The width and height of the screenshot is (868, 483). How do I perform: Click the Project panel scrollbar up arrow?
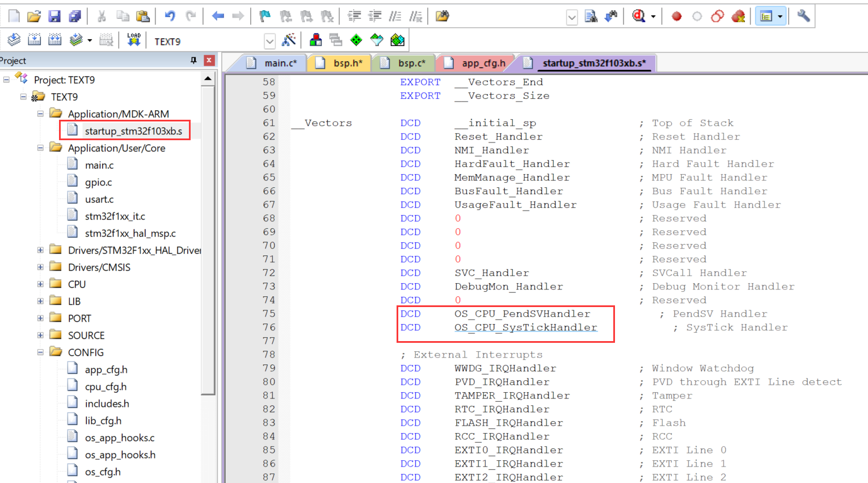pos(208,78)
